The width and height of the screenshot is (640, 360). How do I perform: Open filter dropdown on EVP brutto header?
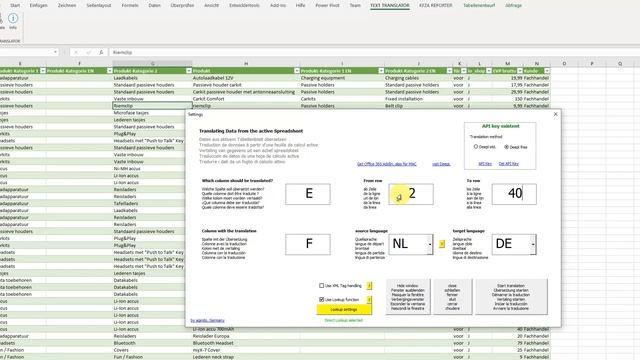coord(520,71)
